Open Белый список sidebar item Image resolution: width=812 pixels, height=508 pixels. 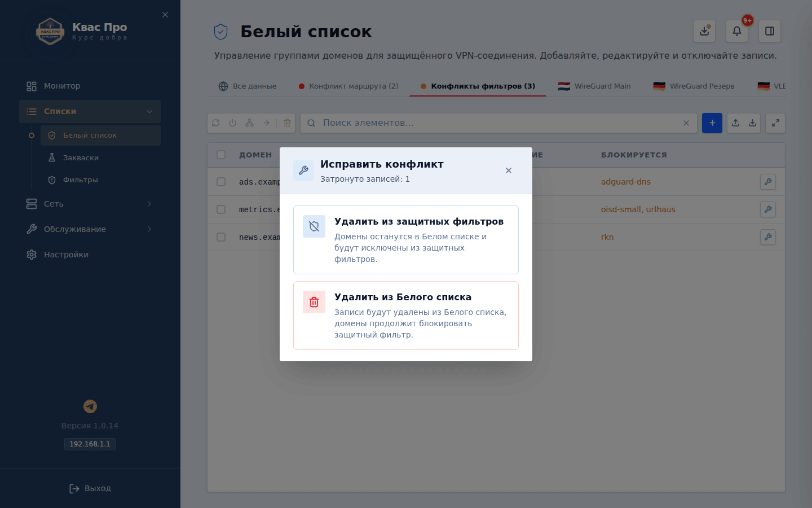(100, 135)
